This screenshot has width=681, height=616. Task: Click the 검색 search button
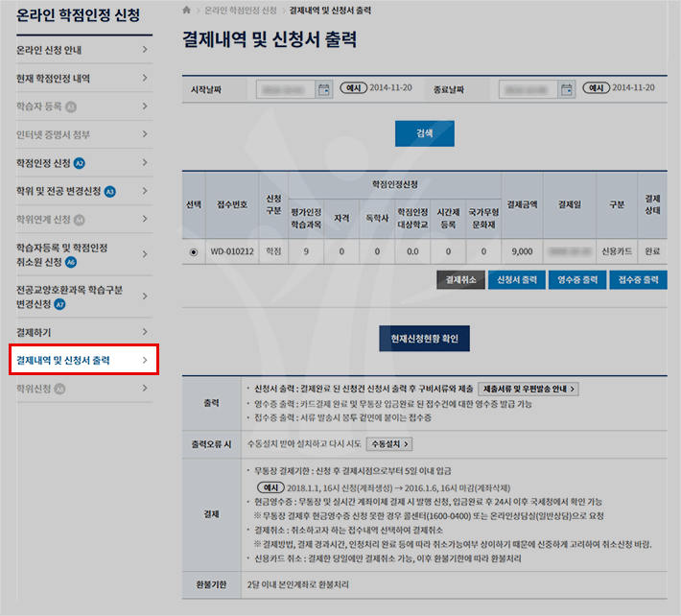point(424,133)
